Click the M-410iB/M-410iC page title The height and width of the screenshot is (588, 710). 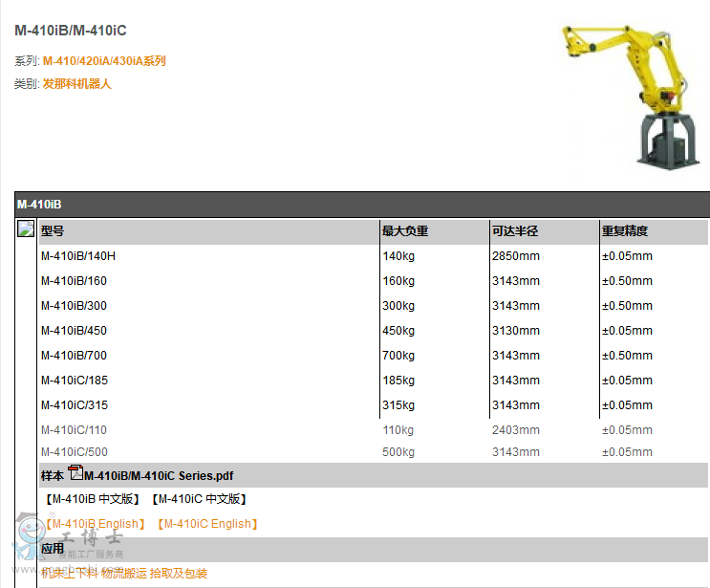[71, 31]
